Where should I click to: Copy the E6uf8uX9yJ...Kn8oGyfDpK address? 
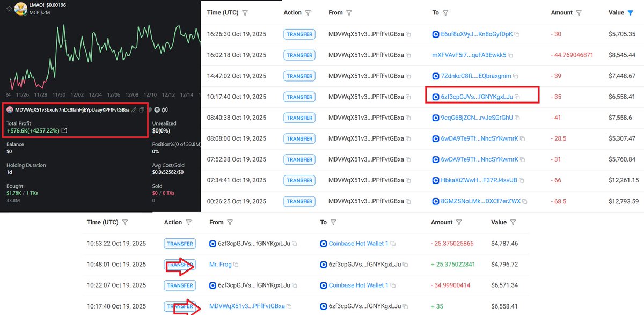coord(517,34)
